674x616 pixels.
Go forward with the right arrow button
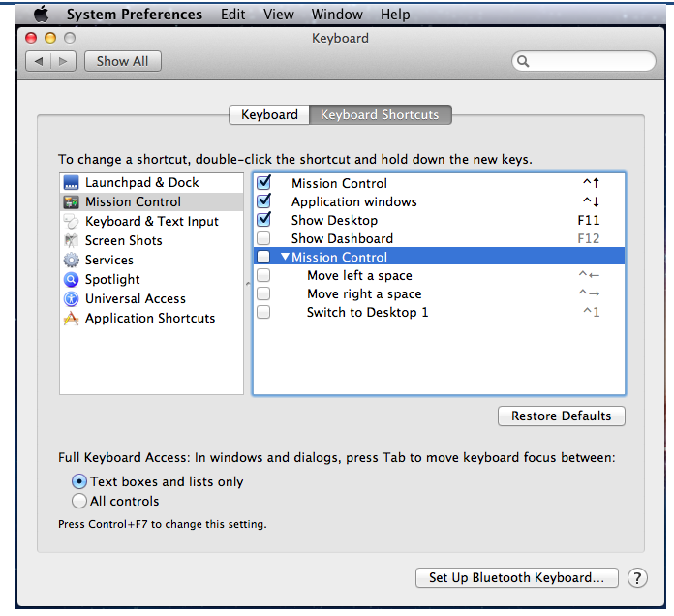[x=63, y=61]
